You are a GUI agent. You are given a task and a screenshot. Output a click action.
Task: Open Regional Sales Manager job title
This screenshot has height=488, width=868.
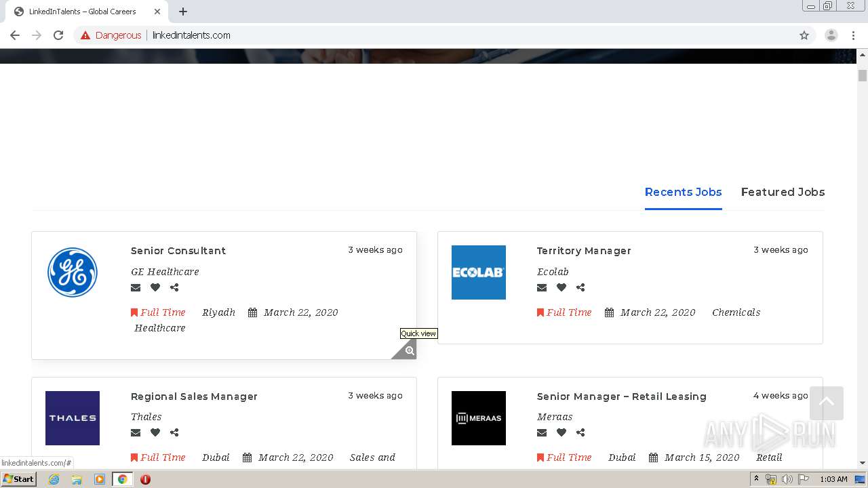click(x=194, y=396)
